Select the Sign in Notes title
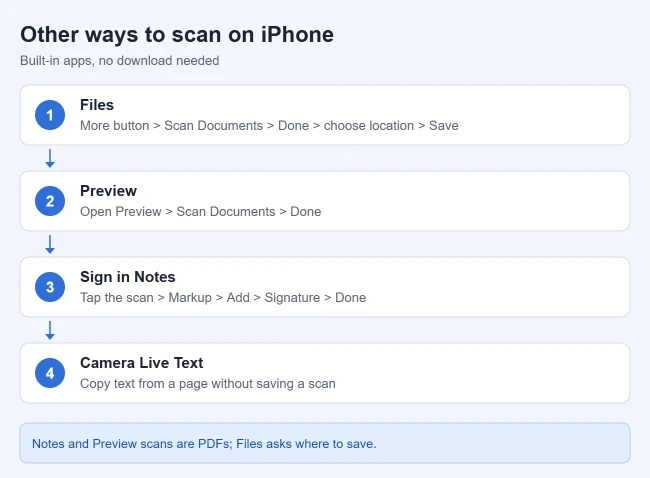The height and width of the screenshot is (478, 650). coord(128,277)
